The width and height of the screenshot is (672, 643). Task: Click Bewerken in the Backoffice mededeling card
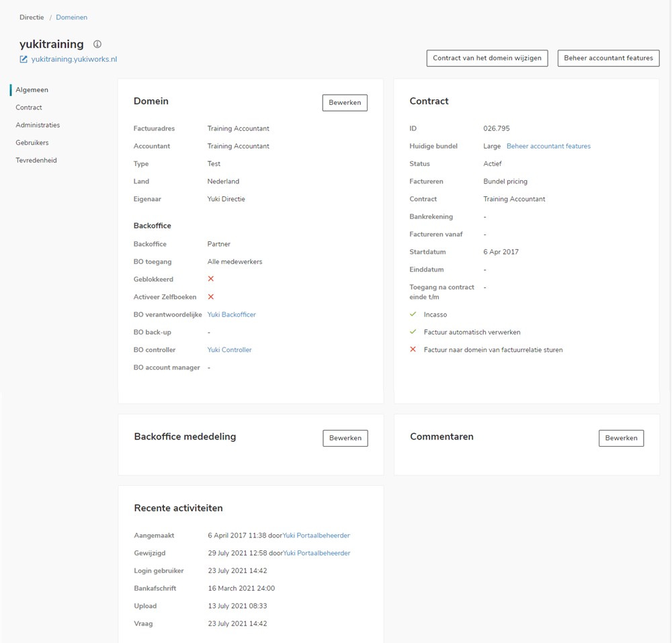(x=345, y=438)
